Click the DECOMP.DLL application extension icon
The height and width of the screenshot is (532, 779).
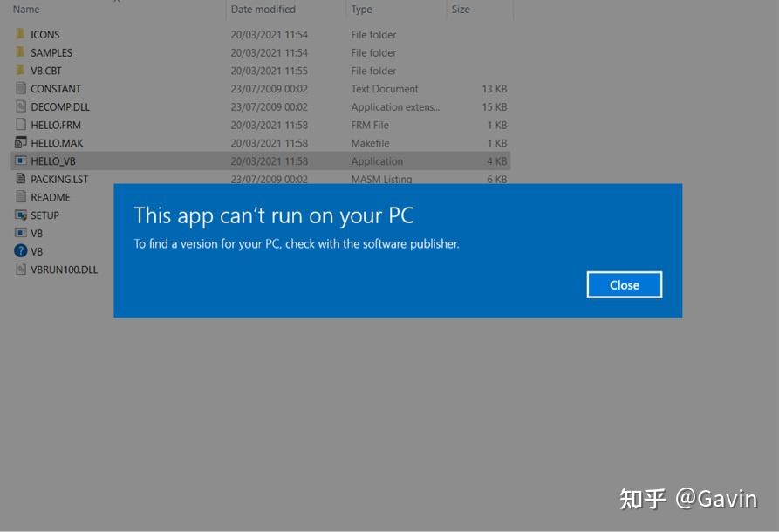[19, 106]
